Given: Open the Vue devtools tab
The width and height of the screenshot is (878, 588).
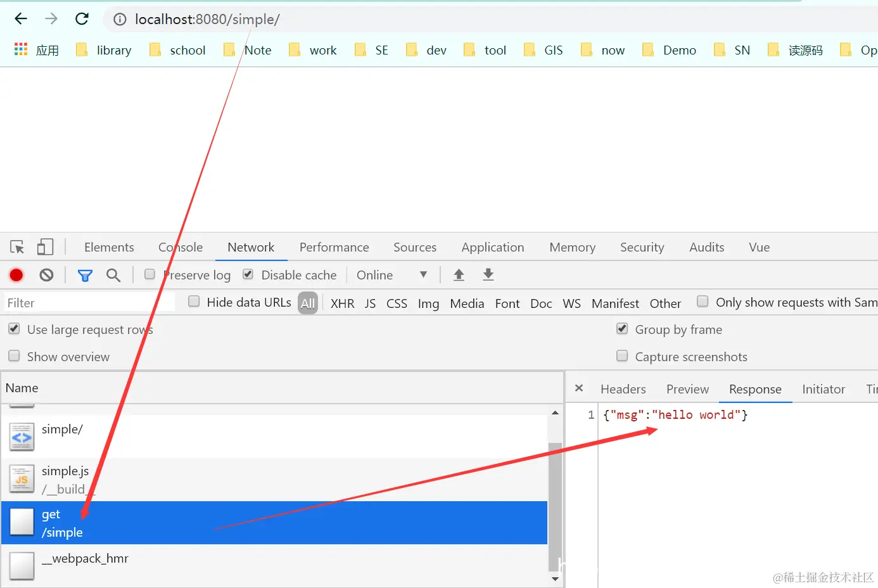Looking at the screenshot, I should coord(760,247).
